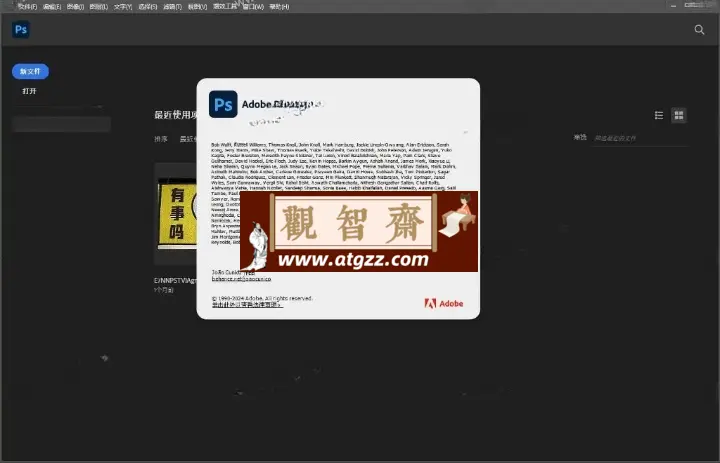Click the blue 新文件 button

click(x=30, y=71)
